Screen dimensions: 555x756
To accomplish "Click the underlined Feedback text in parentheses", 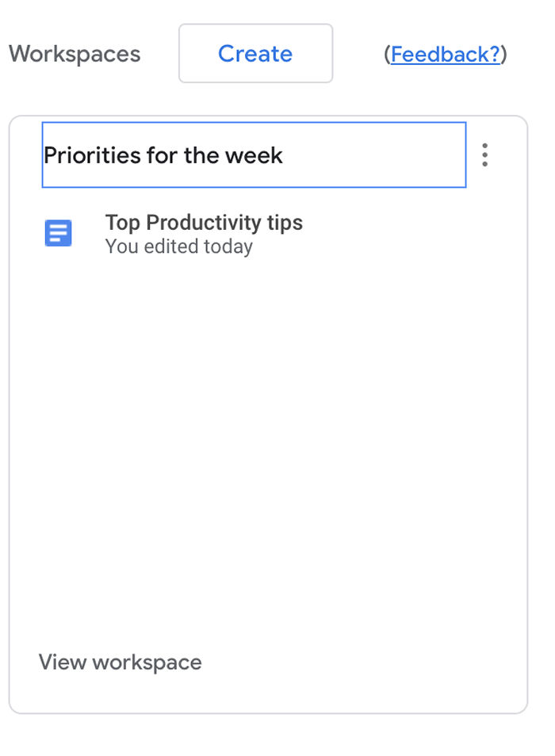I will (445, 55).
